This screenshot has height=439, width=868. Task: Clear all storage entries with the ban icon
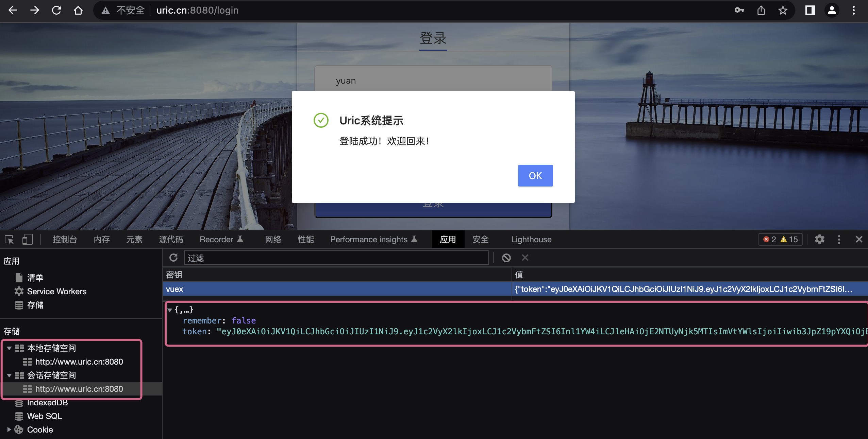pyautogui.click(x=506, y=258)
